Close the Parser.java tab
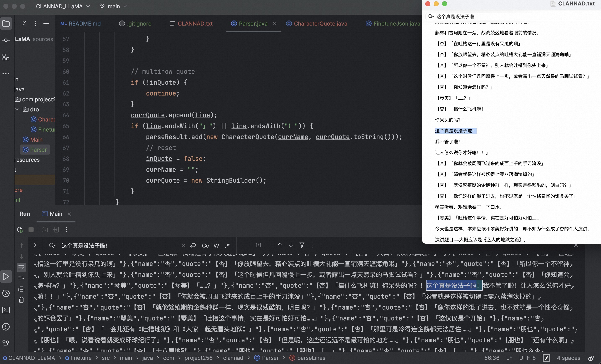 [x=274, y=23]
